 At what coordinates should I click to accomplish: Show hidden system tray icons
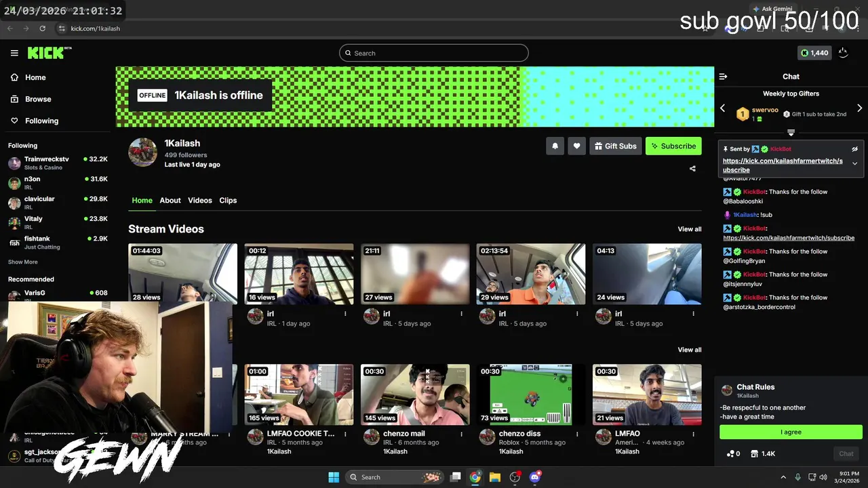pyautogui.click(x=783, y=477)
